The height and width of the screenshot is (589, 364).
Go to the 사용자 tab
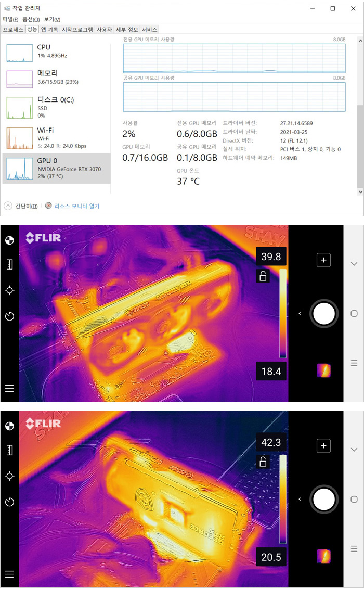(x=105, y=29)
